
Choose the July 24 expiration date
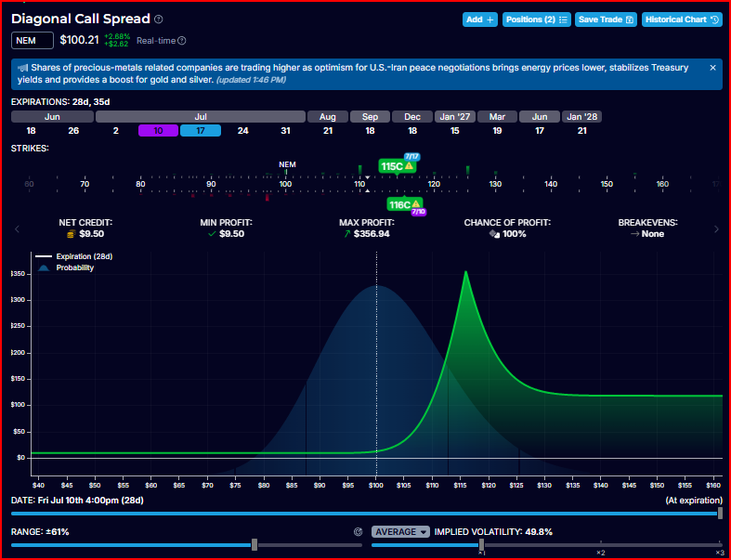pos(242,131)
